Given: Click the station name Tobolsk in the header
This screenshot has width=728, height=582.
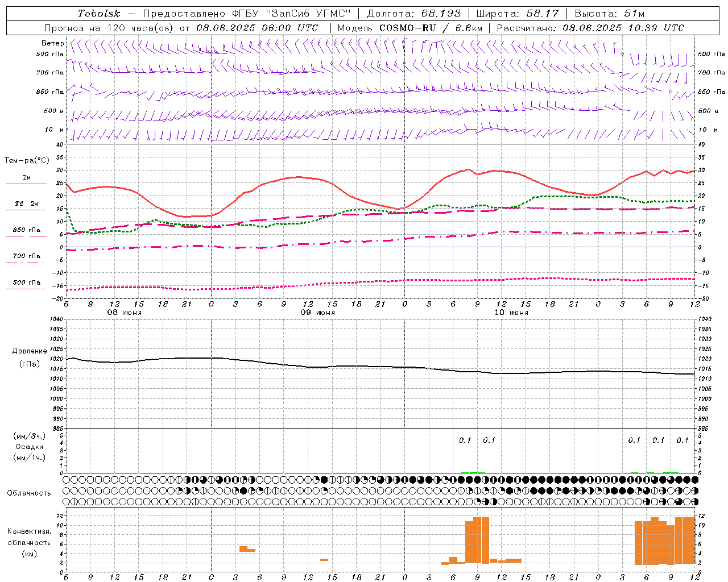Looking at the screenshot, I should [99, 14].
